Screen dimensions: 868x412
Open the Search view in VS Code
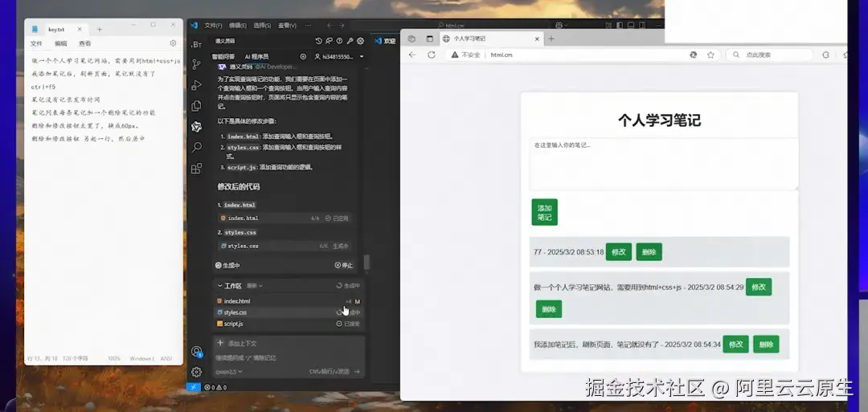pos(196,147)
